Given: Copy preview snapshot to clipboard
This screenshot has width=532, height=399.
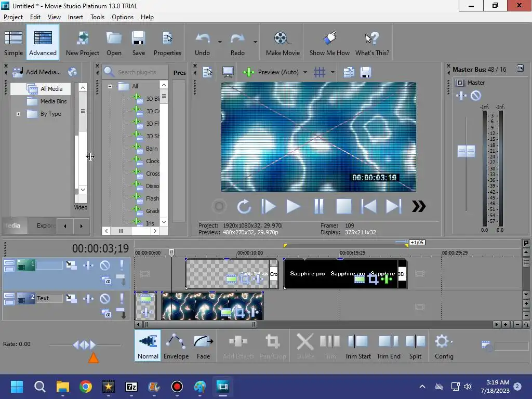Looking at the screenshot, I should (x=349, y=72).
